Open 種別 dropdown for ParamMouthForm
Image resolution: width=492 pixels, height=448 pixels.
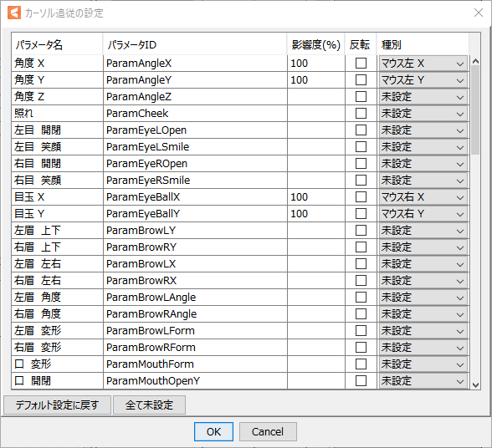423,364
